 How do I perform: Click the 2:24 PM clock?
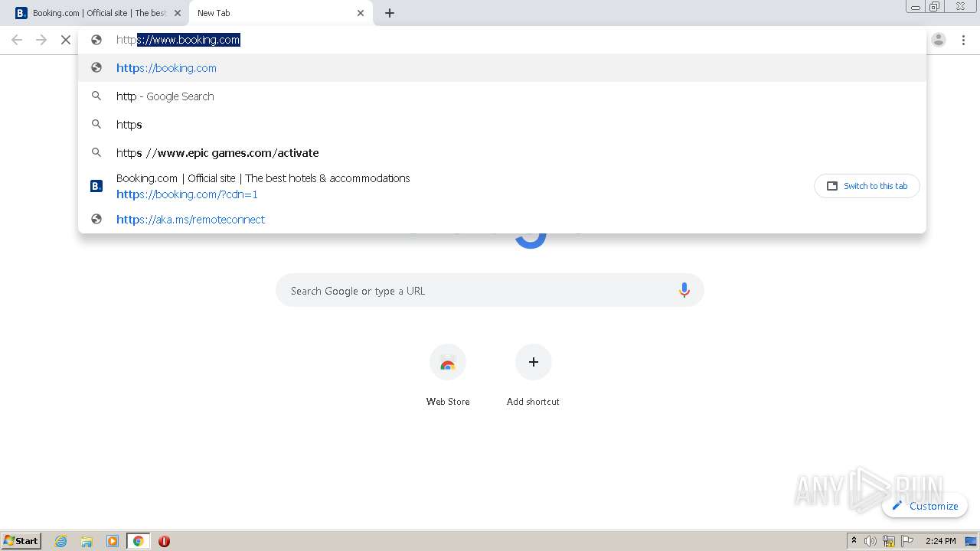pyautogui.click(x=940, y=541)
